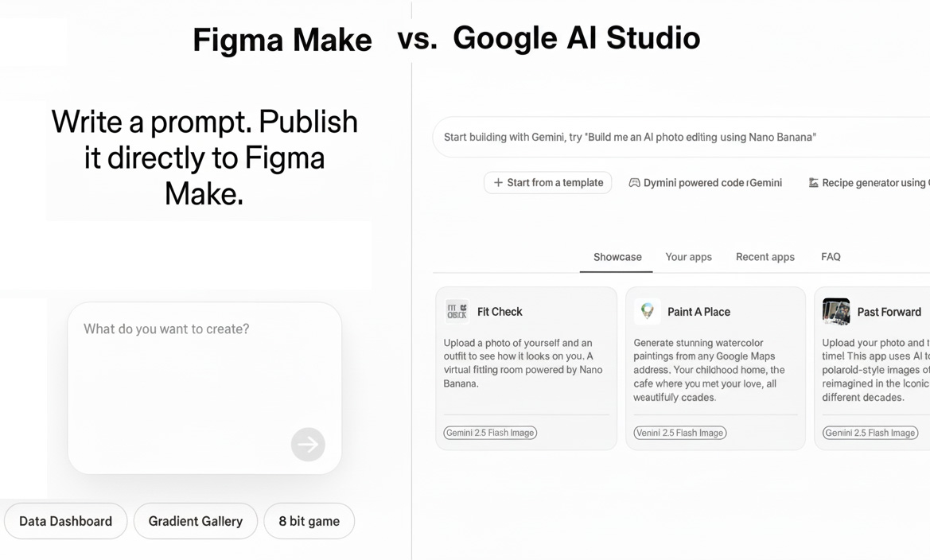This screenshot has height=560, width=930.
Task: Switch to the Showcase tab
Action: (617, 256)
